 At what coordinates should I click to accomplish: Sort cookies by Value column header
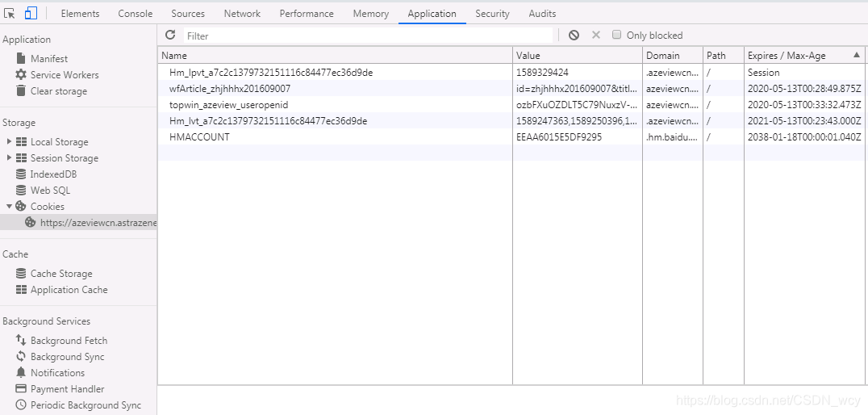[578, 56]
